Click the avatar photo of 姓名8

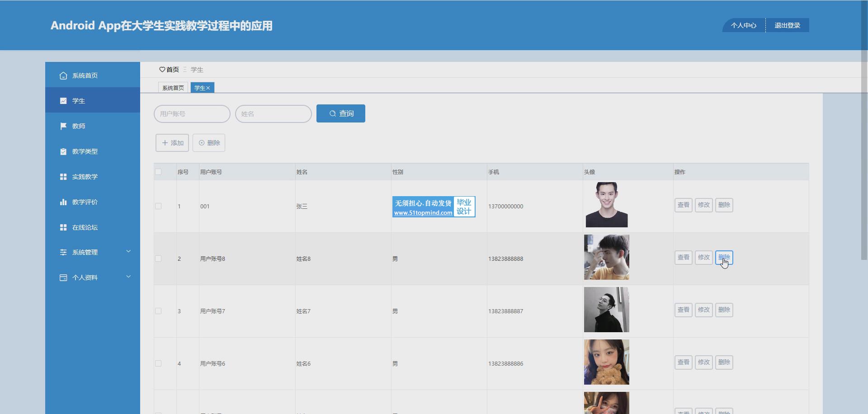(x=607, y=257)
